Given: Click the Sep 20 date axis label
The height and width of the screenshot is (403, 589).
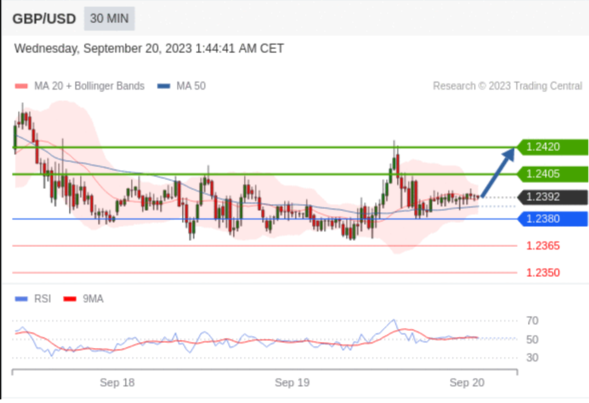Looking at the screenshot, I should coord(467,383).
